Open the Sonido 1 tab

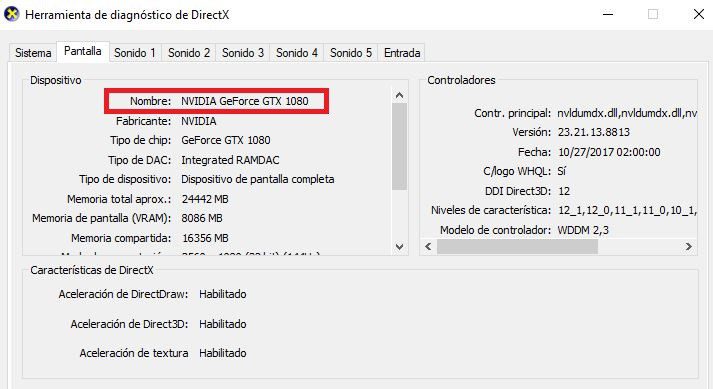click(x=135, y=53)
